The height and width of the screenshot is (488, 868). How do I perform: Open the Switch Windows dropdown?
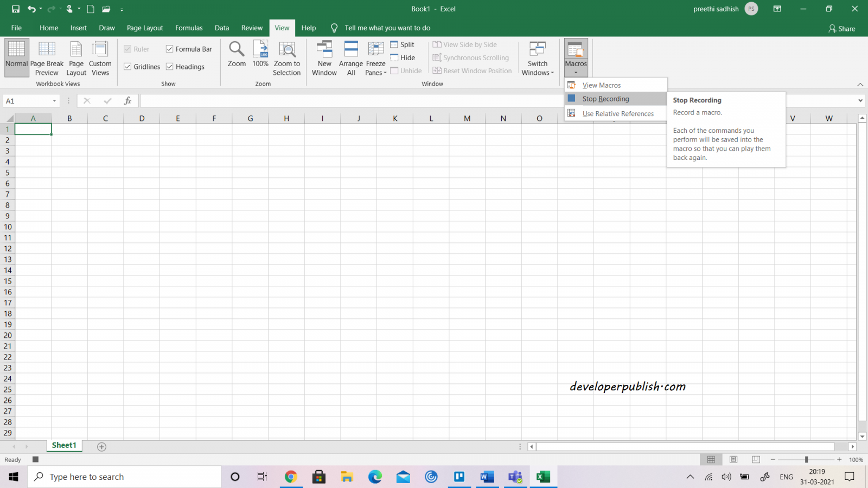[x=537, y=57]
